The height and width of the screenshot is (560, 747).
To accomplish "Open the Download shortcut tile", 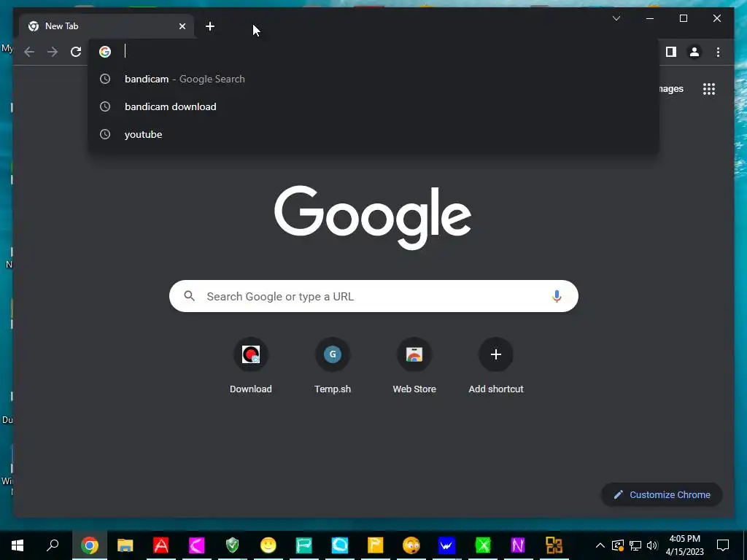I will coord(251,366).
